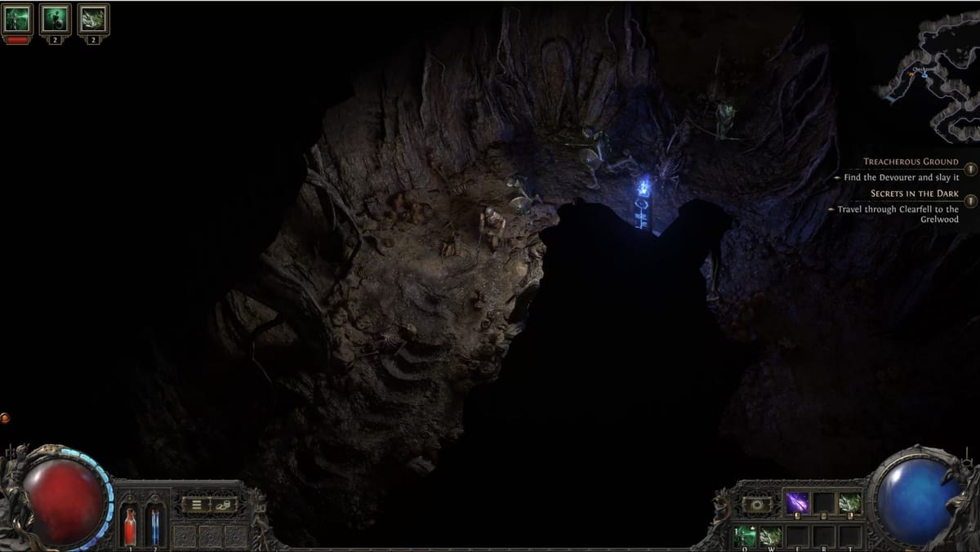
Task: Click the first buff icon in top-left corner
Action: click(16, 20)
